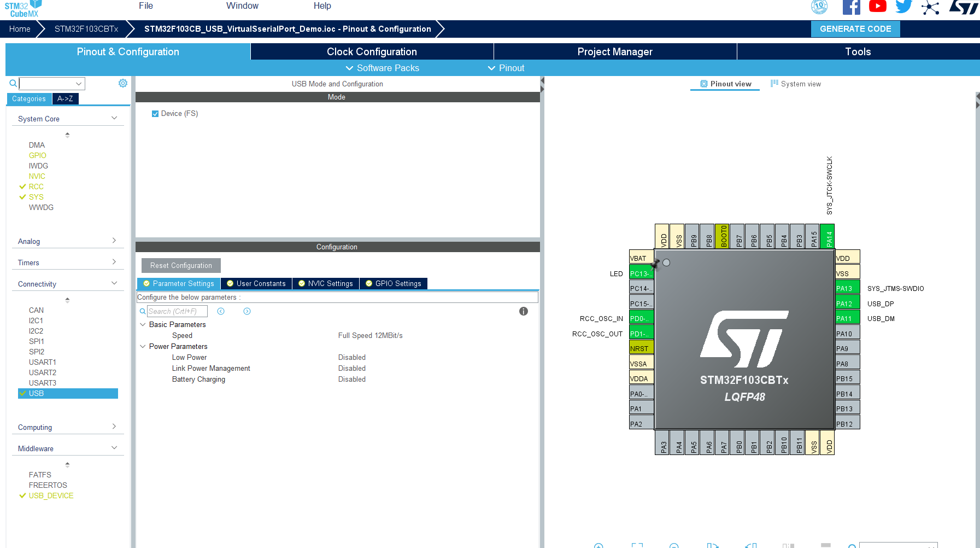
Task: Click the up arrow above FATFS list
Action: pos(67,464)
